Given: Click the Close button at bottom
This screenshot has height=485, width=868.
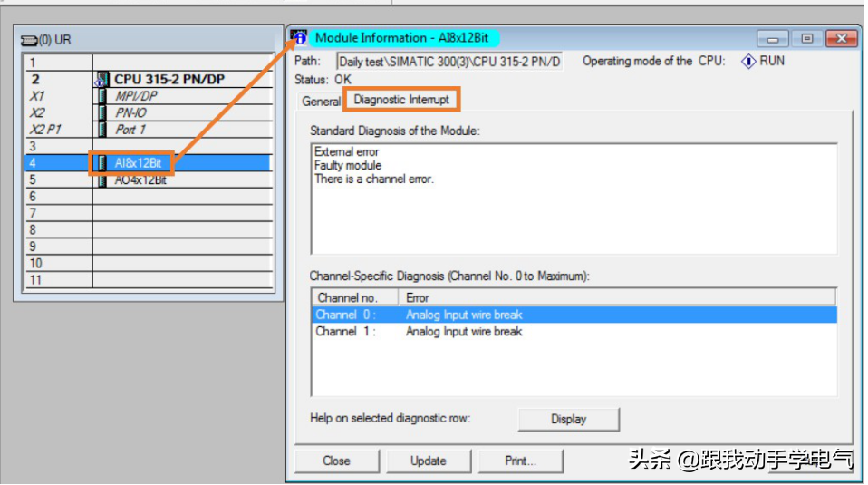Looking at the screenshot, I should 336,461.
